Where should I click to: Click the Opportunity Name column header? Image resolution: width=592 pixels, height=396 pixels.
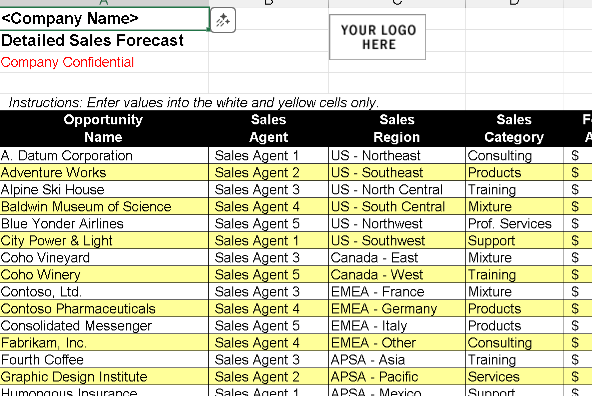click(104, 128)
